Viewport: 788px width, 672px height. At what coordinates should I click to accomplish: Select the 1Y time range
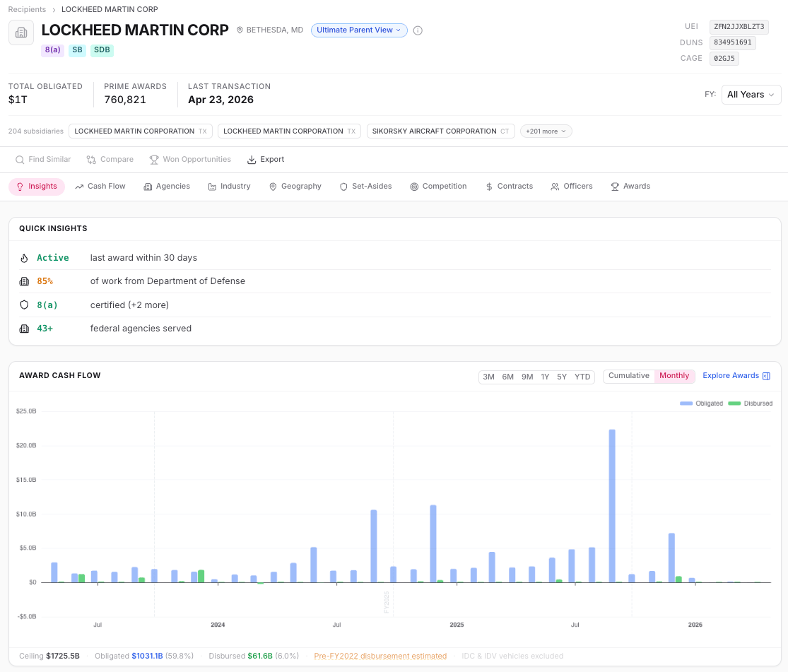pyautogui.click(x=545, y=377)
